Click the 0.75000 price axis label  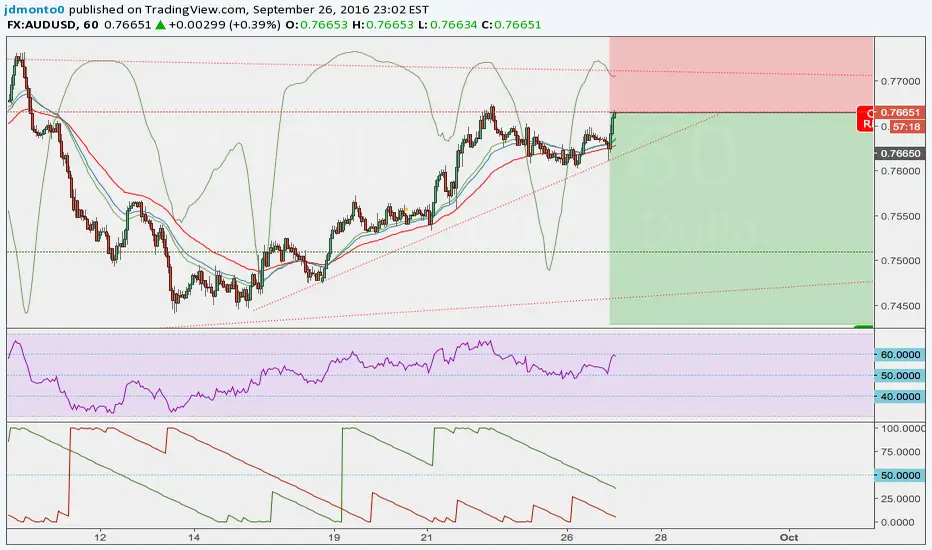coord(900,261)
